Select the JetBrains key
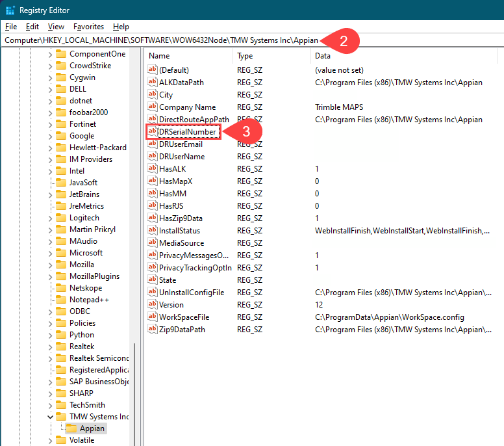 84,194
